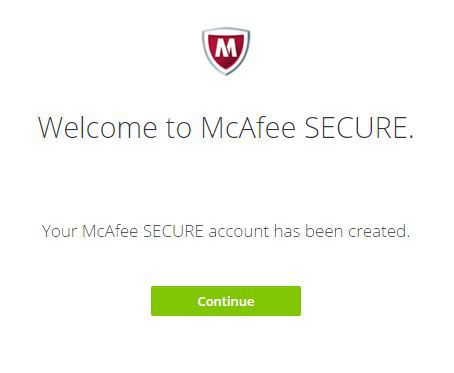Click the white M inside the shield

226,47
